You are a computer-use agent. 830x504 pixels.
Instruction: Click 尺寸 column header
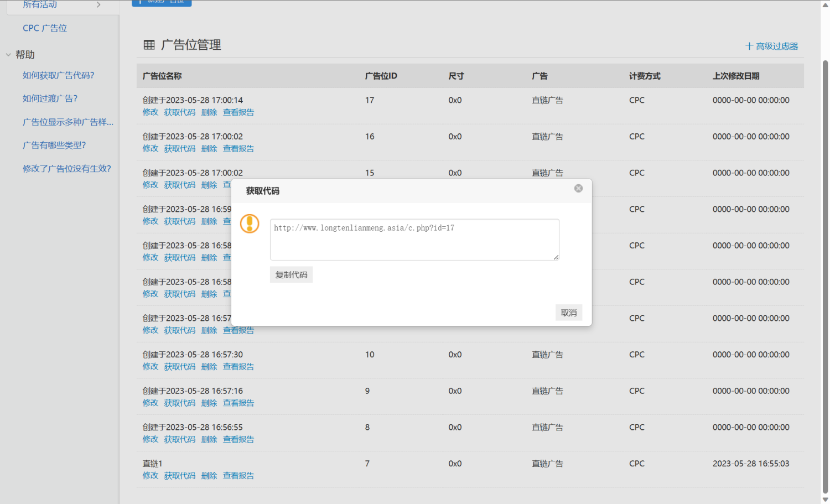(456, 76)
